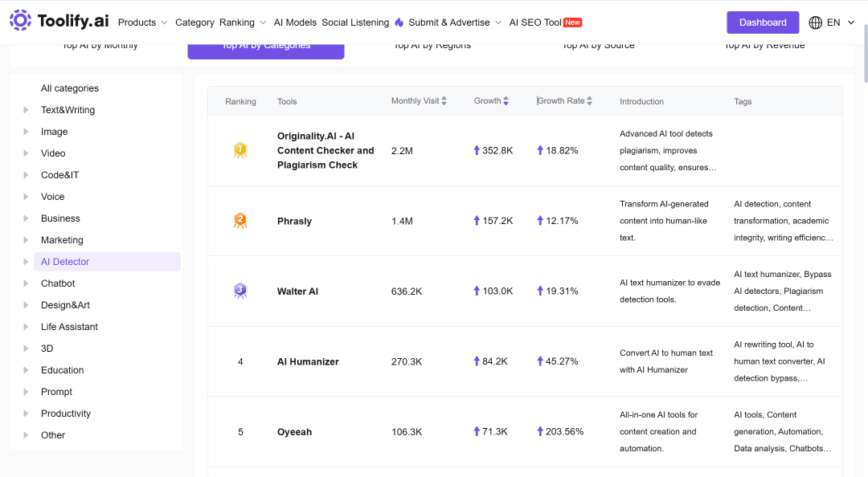Click the Toolify.ai logo icon
This screenshot has width=868, height=477.
20,20
